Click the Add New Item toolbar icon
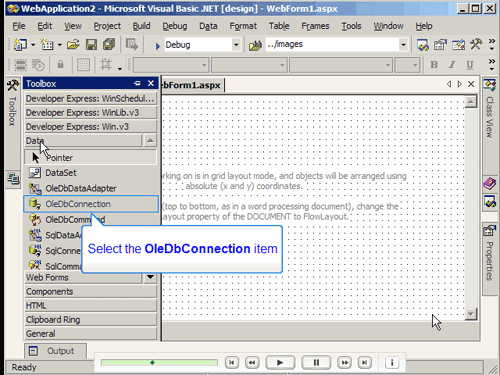 (x=47, y=44)
